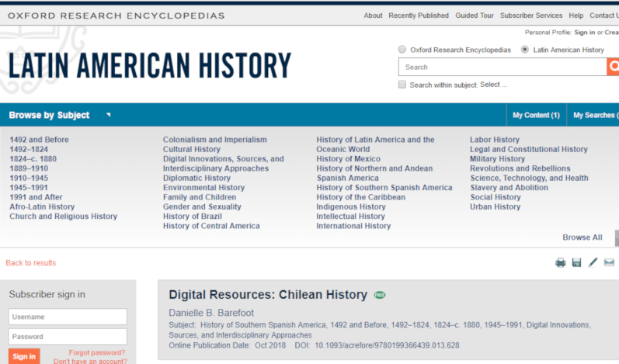Click the orange search magnifier button
Image resolution: width=619 pixels, height=364 pixels.
pyautogui.click(x=613, y=67)
